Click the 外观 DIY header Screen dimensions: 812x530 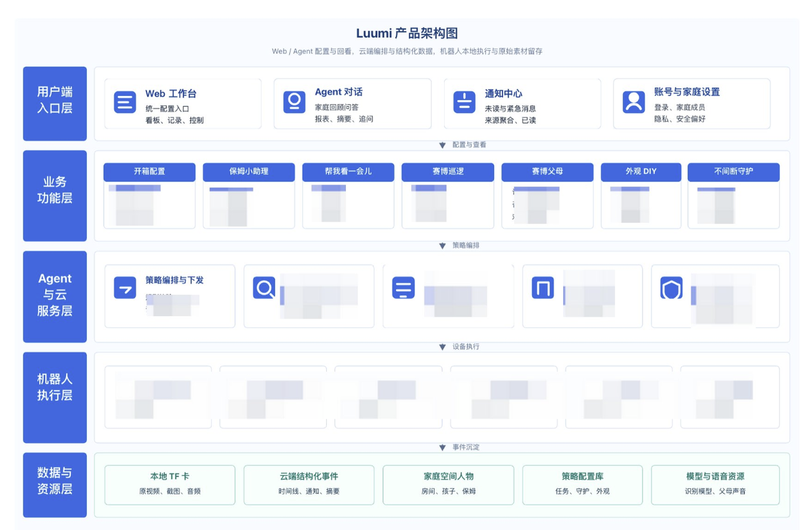(641, 172)
